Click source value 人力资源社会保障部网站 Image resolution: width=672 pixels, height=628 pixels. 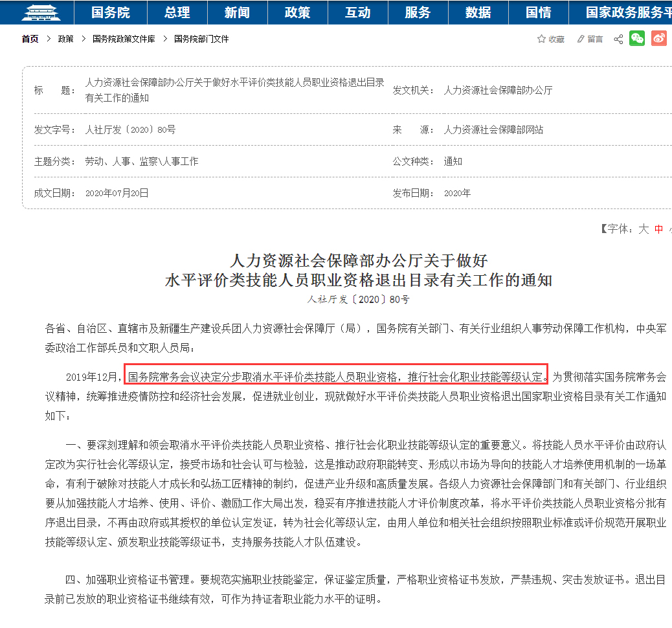click(493, 129)
